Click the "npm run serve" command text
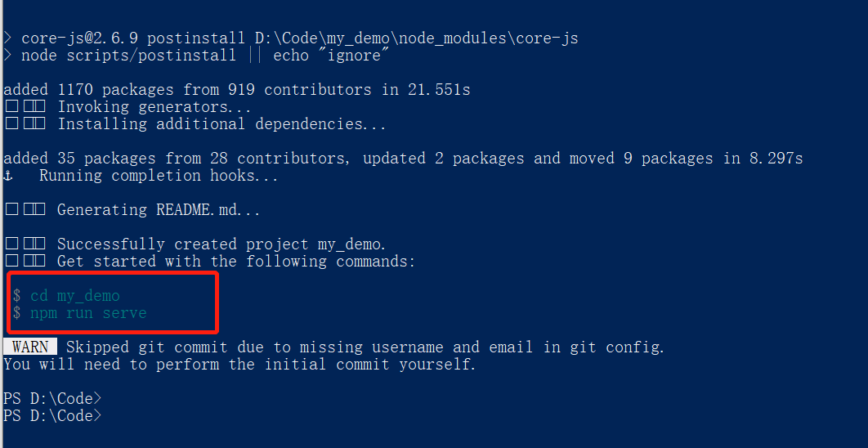The image size is (868, 448). 88,313
